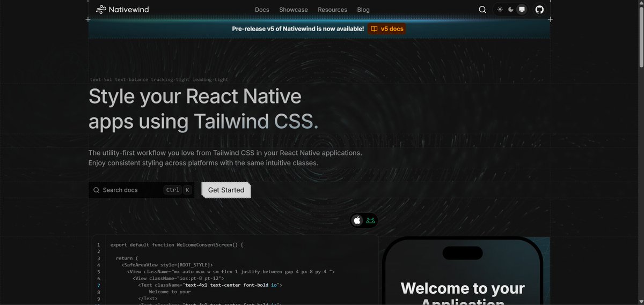Click closing "</Text>" code on line 9
The image size is (644, 305).
[148, 299]
